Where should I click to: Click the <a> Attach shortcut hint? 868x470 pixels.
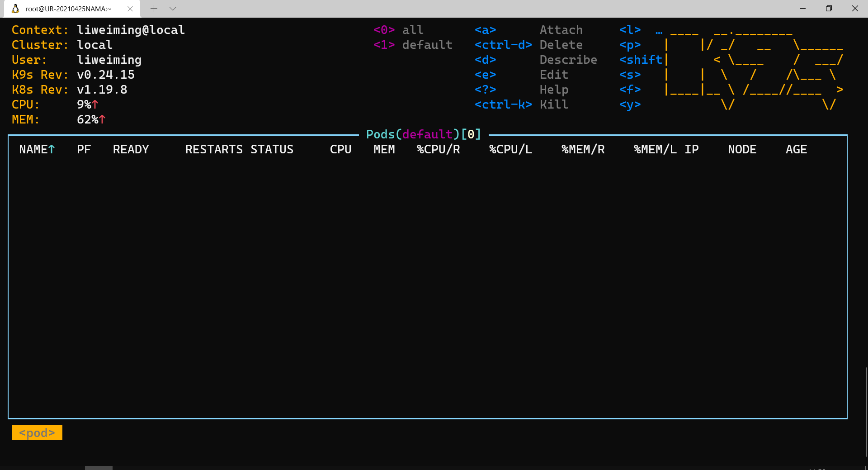[528, 30]
